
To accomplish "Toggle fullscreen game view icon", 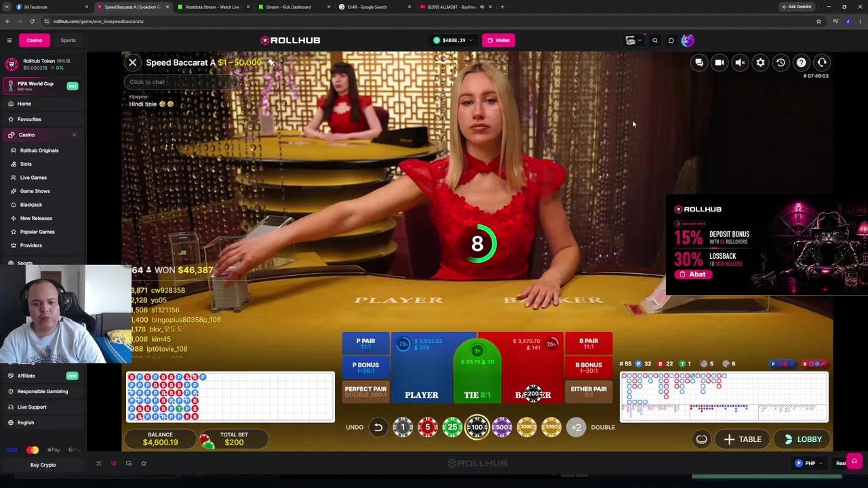I will (98, 464).
